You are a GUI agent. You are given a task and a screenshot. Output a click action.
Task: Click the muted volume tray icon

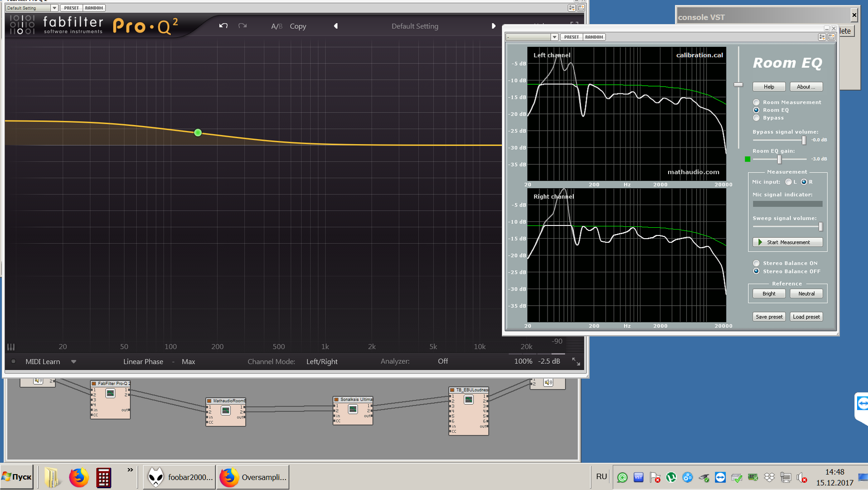(802, 478)
